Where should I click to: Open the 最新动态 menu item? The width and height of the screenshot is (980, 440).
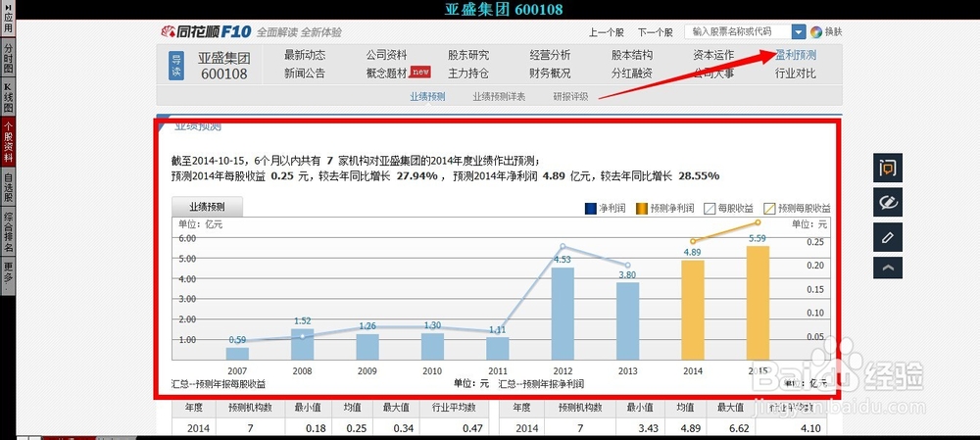[x=305, y=55]
